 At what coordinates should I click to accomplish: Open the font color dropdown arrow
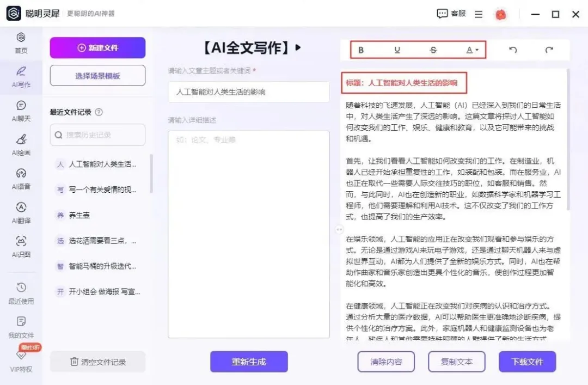(x=477, y=50)
